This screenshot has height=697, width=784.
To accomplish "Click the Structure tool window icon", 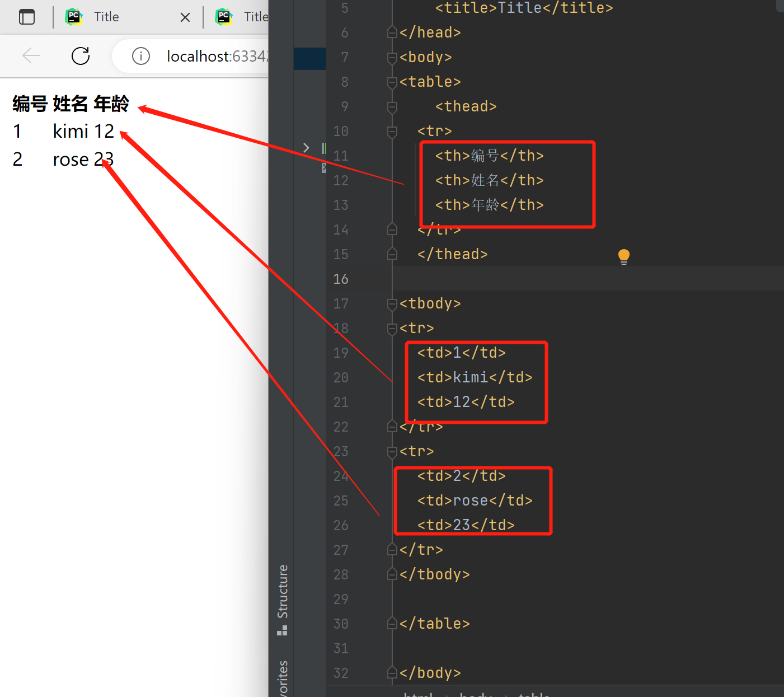I will 282,630.
